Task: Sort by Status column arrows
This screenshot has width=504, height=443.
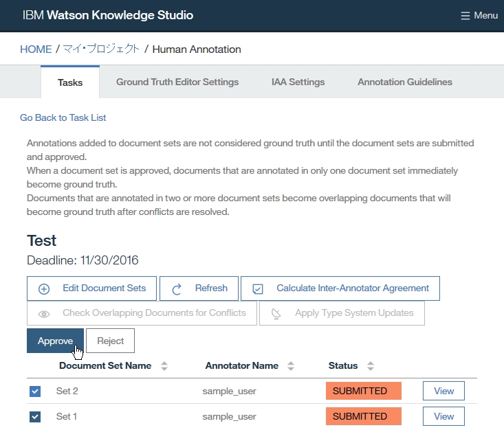Action: coord(371,366)
